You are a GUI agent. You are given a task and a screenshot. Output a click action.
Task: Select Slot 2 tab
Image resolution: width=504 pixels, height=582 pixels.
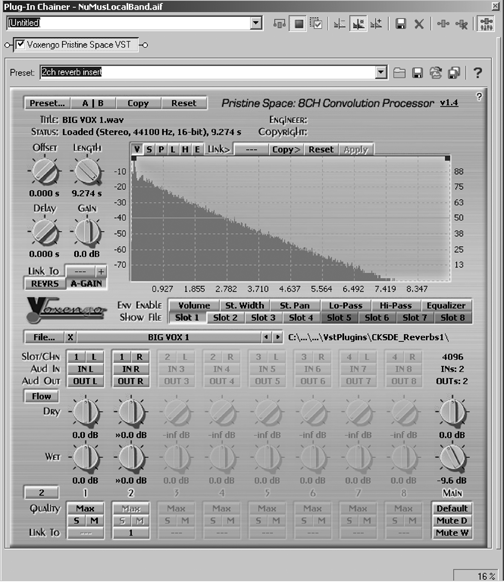(225, 318)
